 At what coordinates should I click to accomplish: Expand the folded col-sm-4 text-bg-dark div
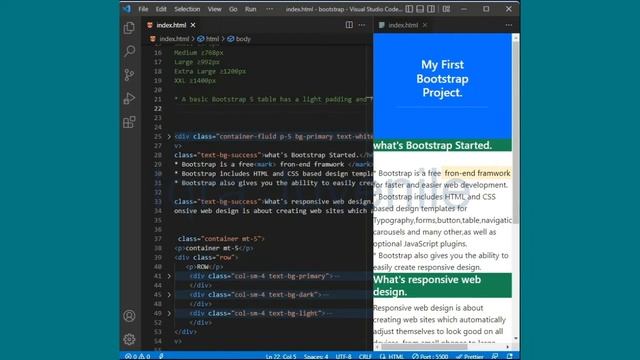click(x=169, y=295)
